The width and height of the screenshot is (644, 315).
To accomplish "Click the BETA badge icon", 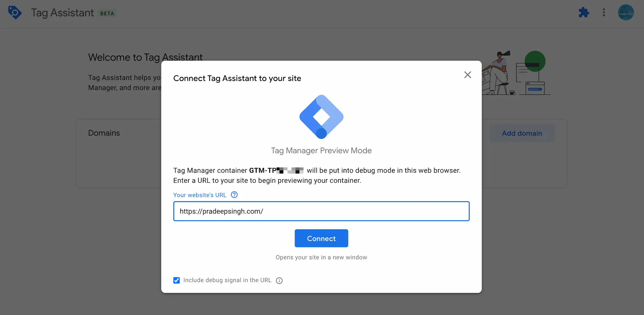I will 107,13.
